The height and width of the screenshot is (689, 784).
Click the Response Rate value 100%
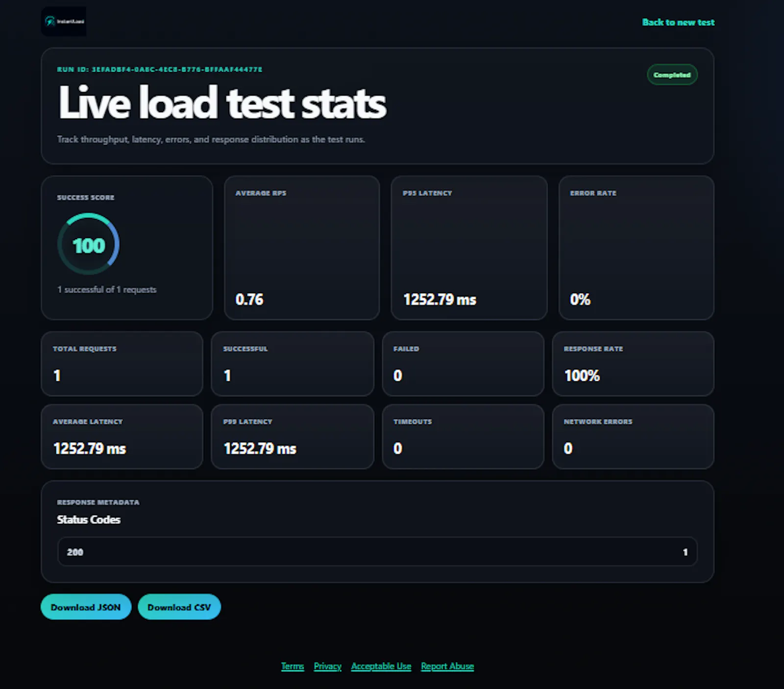click(x=582, y=375)
